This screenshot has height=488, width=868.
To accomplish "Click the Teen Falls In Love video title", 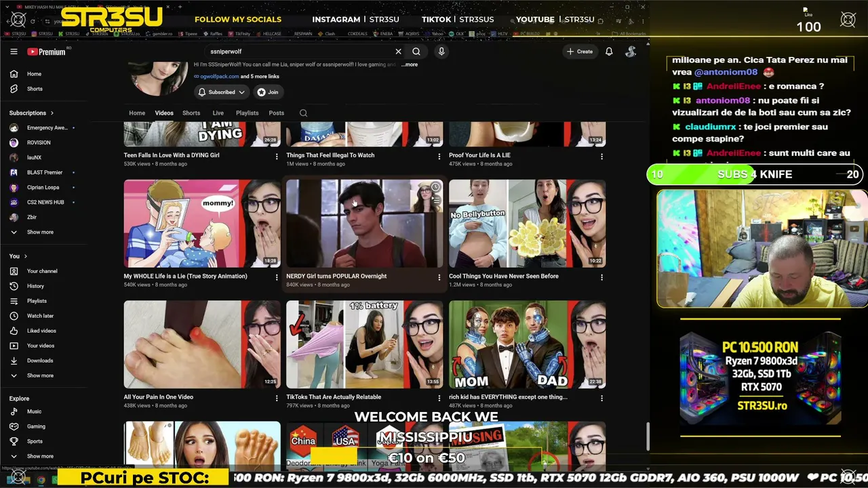I will point(172,155).
